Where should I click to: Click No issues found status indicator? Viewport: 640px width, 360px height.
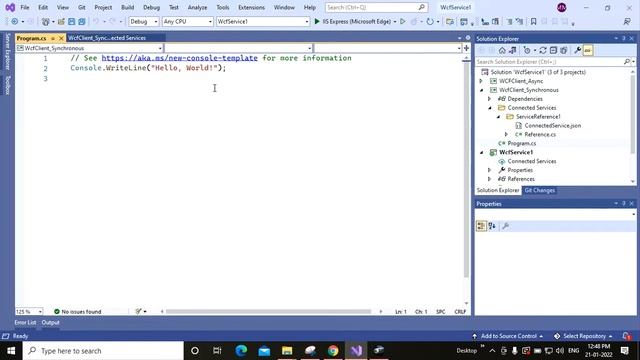(78, 311)
